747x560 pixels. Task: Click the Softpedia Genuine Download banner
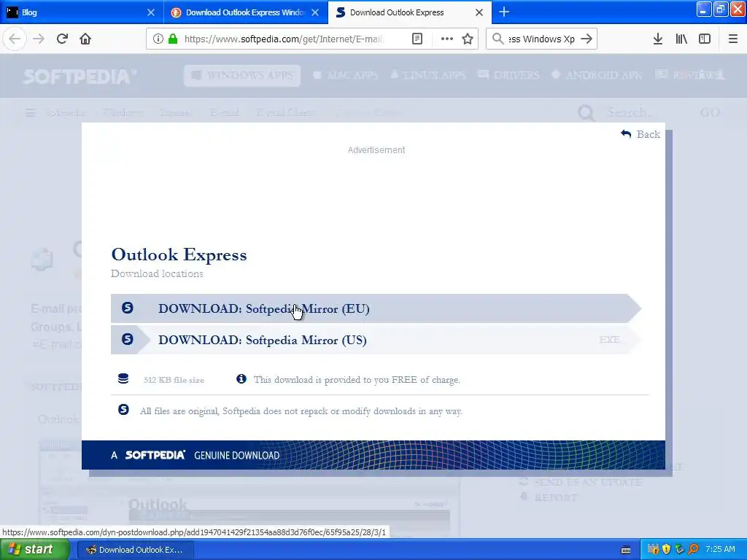[x=373, y=455]
